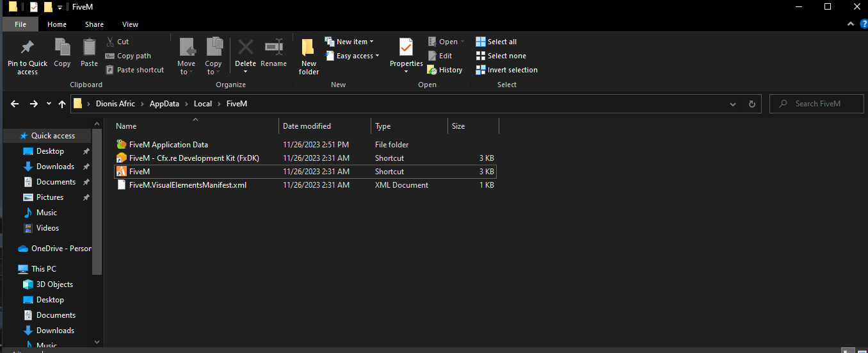Click Dionis Afric in address path

[115, 104]
